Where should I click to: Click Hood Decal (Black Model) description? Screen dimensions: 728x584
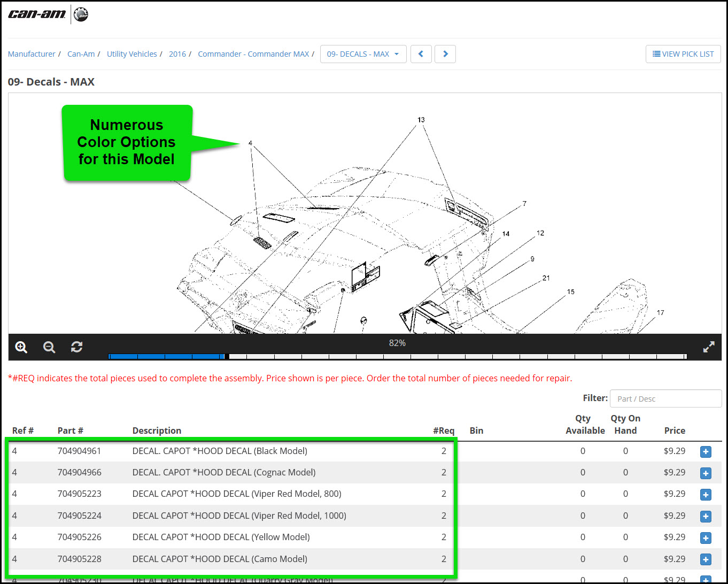(x=220, y=451)
